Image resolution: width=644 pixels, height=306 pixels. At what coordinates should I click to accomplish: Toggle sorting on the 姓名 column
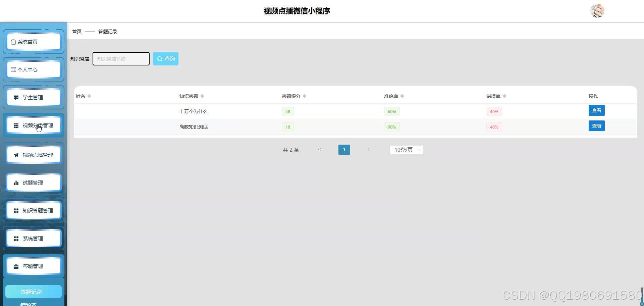click(89, 96)
